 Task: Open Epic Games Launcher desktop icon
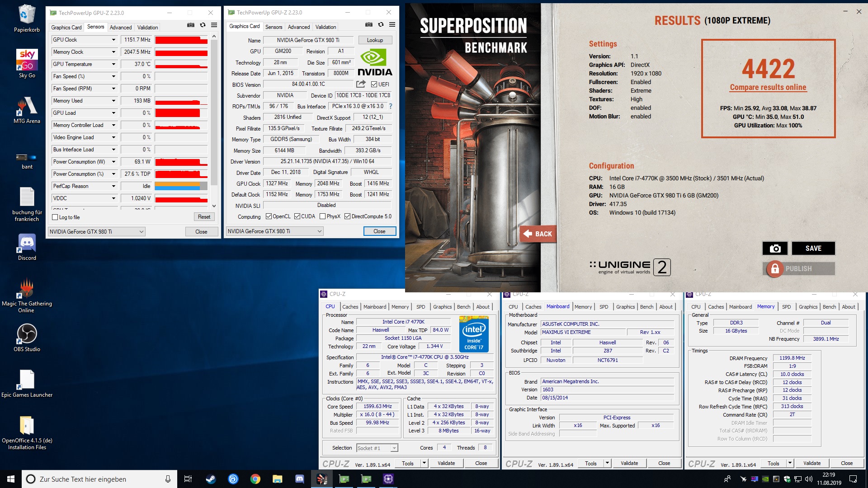[x=27, y=384]
